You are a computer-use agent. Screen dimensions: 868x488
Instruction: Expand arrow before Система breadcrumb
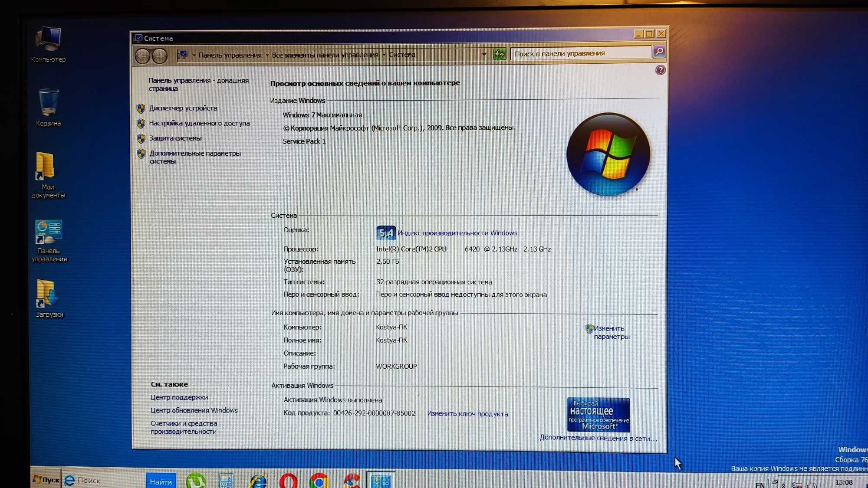tap(384, 55)
